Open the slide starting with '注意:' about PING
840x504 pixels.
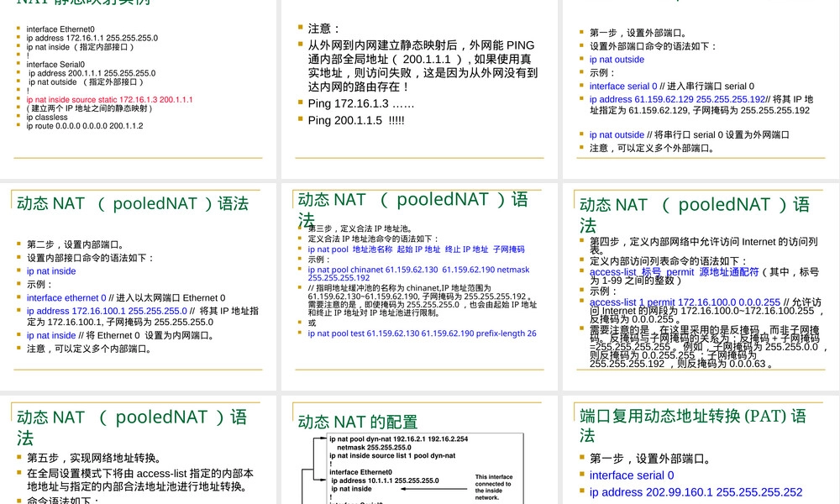coord(419,89)
